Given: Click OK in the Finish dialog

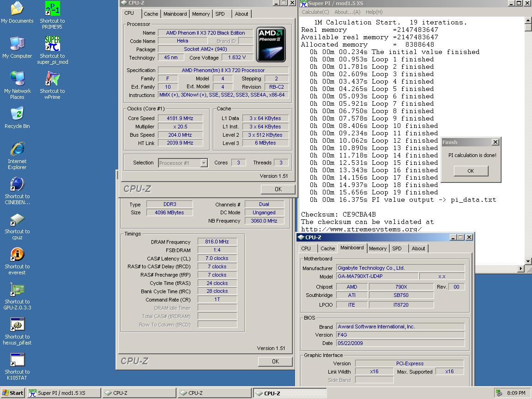Looking at the screenshot, I should [471, 171].
